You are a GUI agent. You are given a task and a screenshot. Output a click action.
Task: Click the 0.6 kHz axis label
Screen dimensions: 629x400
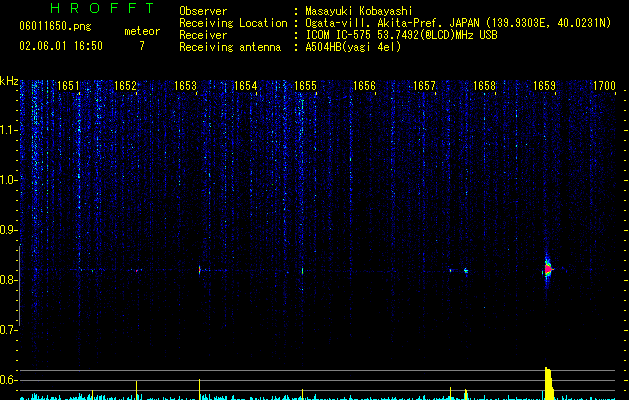click(9, 380)
